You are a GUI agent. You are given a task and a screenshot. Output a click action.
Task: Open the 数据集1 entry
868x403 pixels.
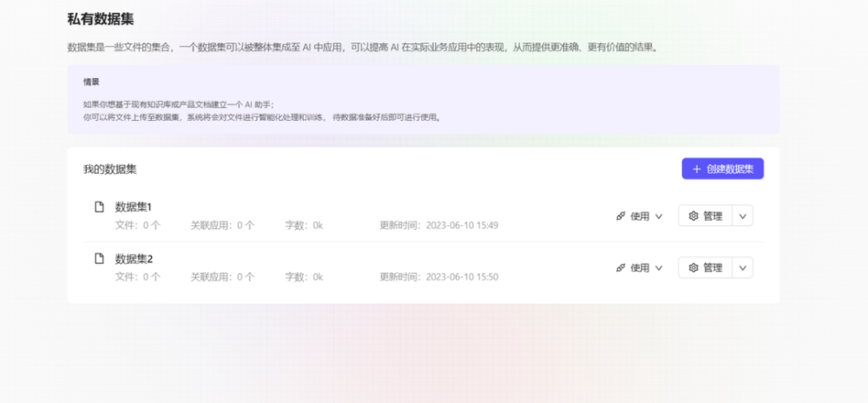pyautogui.click(x=134, y=207)
